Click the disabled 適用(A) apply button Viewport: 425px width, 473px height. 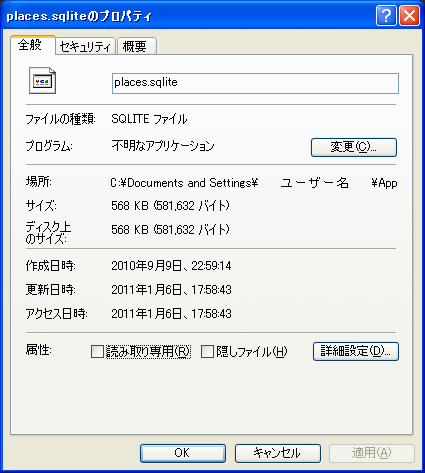[x=372, y=453]
